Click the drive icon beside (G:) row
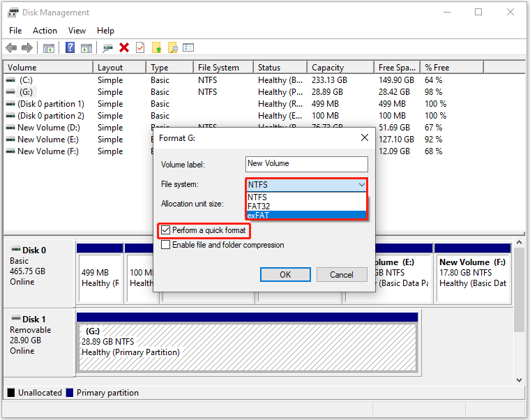Image resolution: width=530 pixels, height=420 pixels. [x=11, y=92]
